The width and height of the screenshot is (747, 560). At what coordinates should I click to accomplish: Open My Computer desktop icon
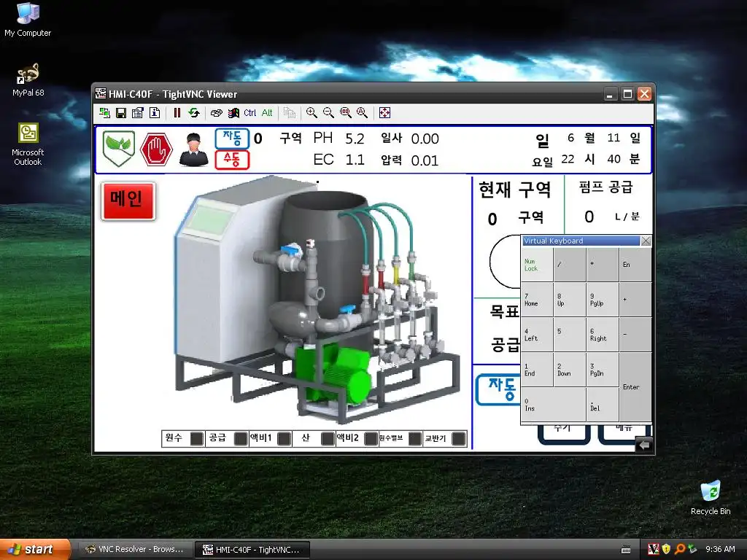(28, 20)
